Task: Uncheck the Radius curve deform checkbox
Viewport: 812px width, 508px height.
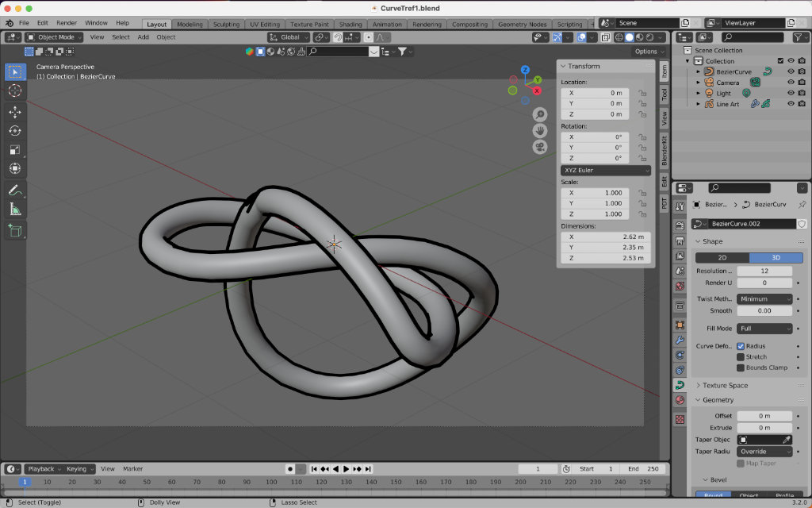Action: tap(741, 346)
